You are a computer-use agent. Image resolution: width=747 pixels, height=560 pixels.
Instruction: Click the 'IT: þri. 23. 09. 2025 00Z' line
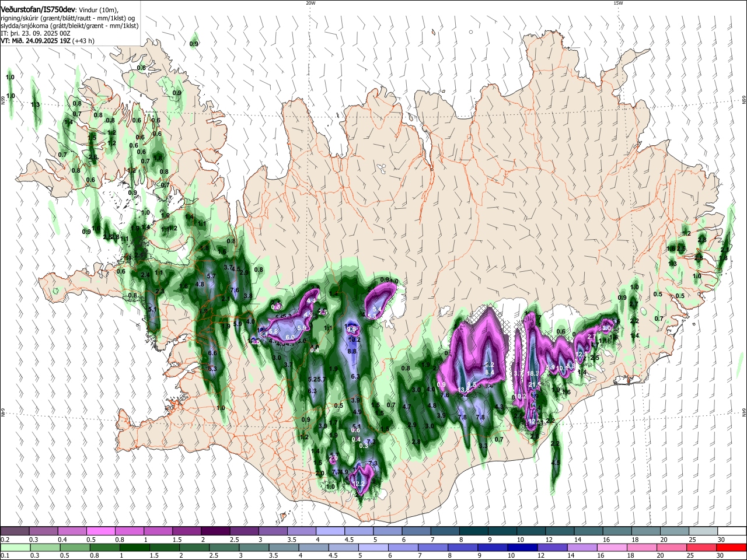(x=36, y=33)
